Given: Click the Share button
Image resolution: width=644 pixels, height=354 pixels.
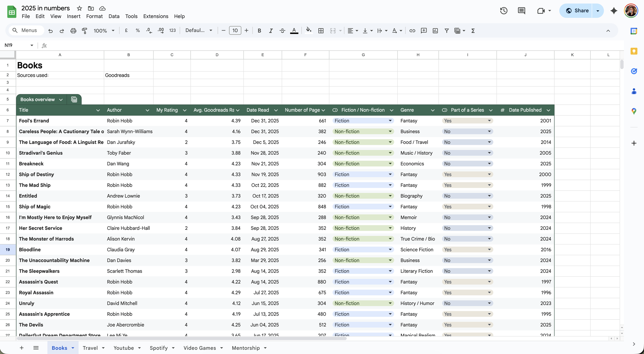Looking at the screenshot, I should [x=576, y=11].
